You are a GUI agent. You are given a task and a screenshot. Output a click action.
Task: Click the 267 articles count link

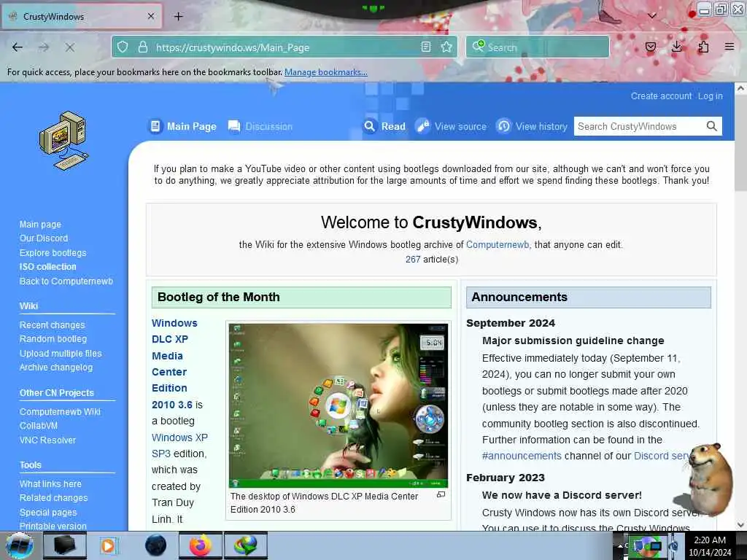coord(413,260)
